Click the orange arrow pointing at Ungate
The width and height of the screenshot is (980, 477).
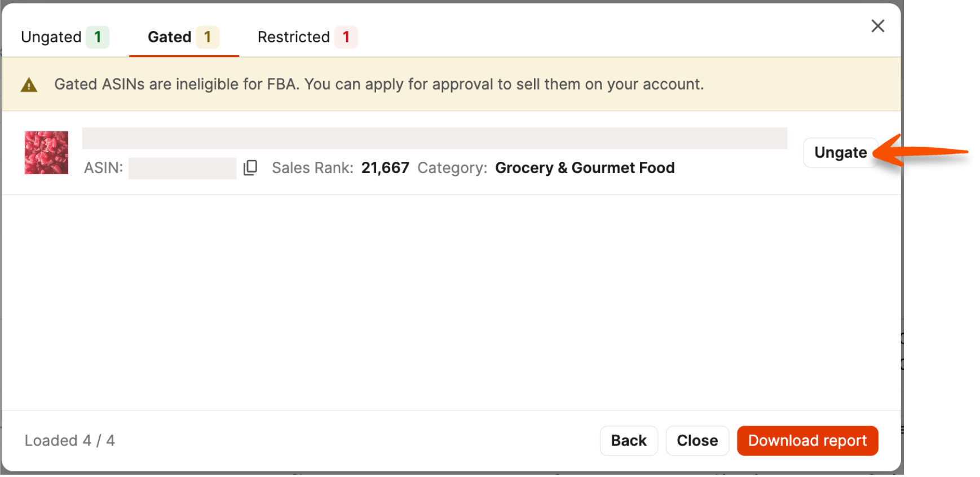click(920, 151)
